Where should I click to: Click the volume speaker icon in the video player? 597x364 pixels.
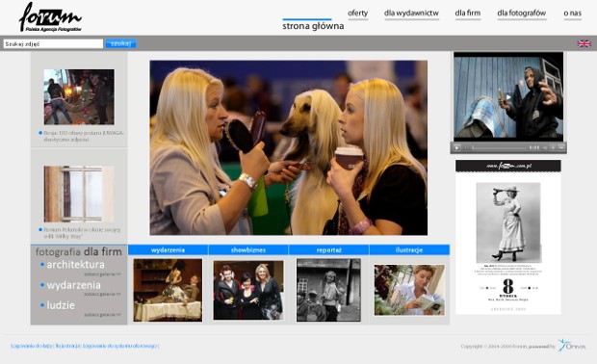click(x=545, y=147)
